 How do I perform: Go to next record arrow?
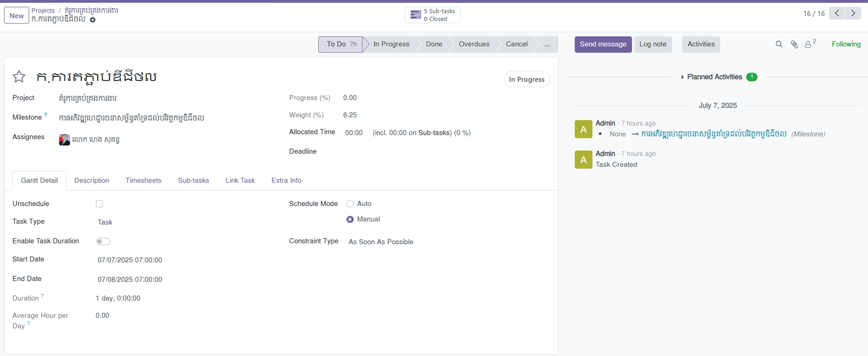853,13
